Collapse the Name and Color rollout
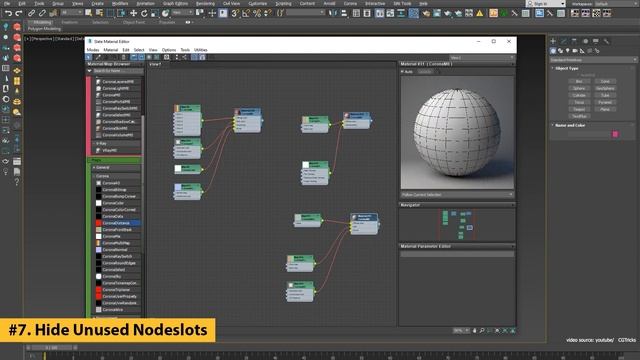The height and width of the screenshot is (360, 640). click(x=570, y=125)
